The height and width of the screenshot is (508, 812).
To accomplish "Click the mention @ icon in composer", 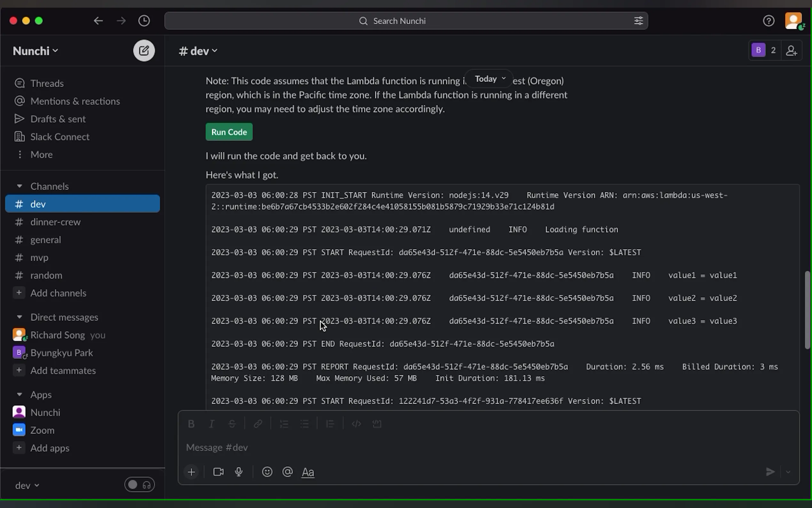I will tap(287, 472).
